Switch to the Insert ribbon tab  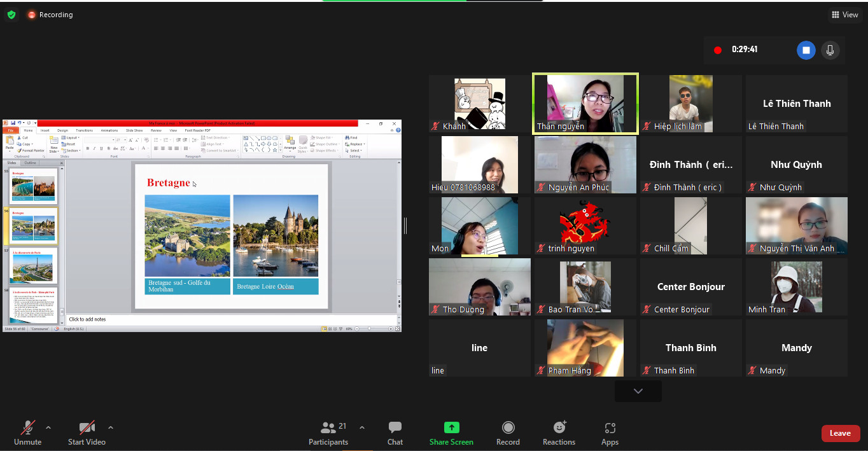pyautogui.click(x=45, y=130)
